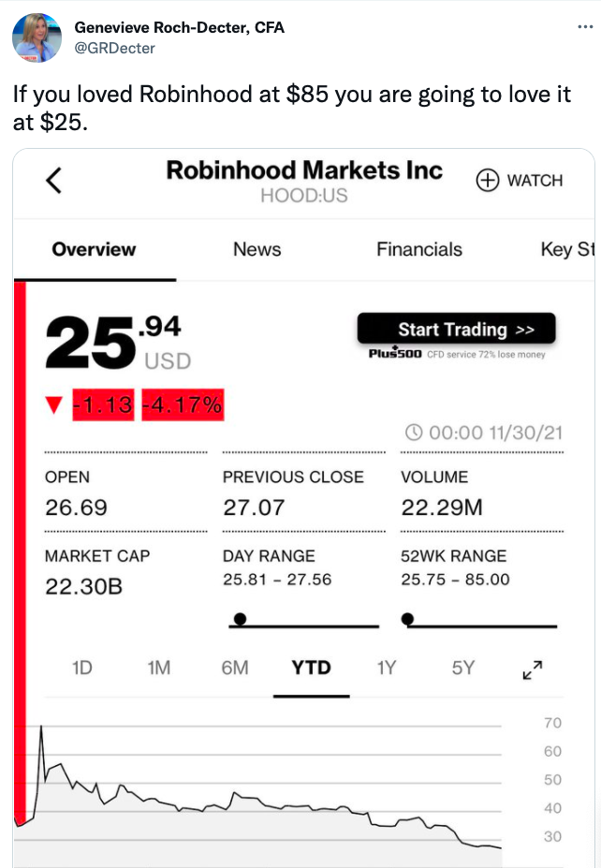Select the 1M chart range
The height and width of the screenshot is (868, 601).
tap(159, 668)
